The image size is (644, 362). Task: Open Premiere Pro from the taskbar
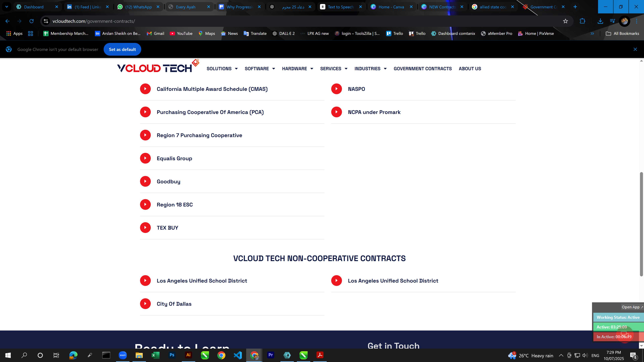[271, 355]
